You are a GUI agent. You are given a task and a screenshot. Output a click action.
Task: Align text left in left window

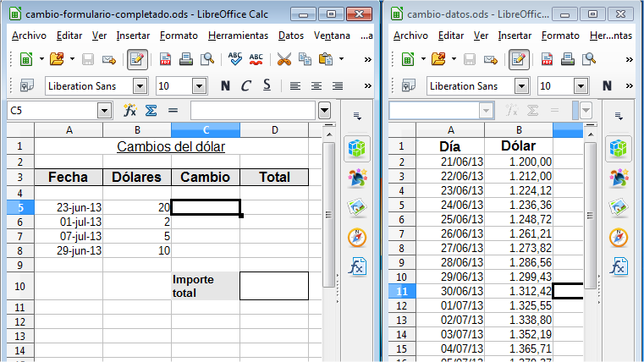(x=294, y=85)
